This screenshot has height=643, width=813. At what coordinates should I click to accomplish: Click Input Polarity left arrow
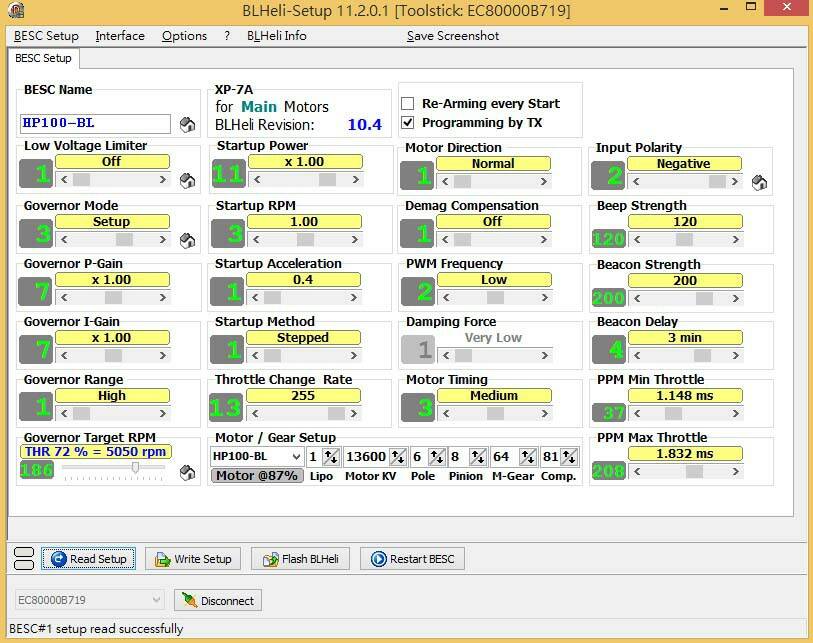pyautogui.click(x=636, y=181)
